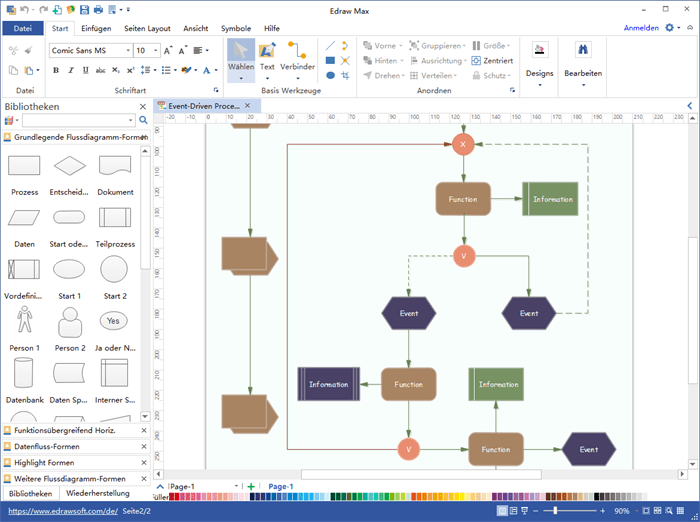The image size is (700, 522).
Task: Open the Hilfe tab
Action: coord(271,28)
